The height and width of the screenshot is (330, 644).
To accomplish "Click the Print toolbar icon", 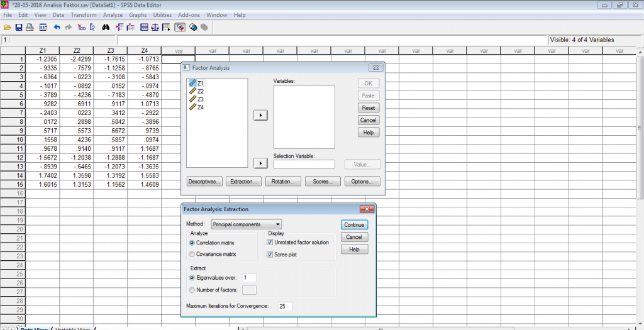I will pyautogui.click(x=30, y=28).
